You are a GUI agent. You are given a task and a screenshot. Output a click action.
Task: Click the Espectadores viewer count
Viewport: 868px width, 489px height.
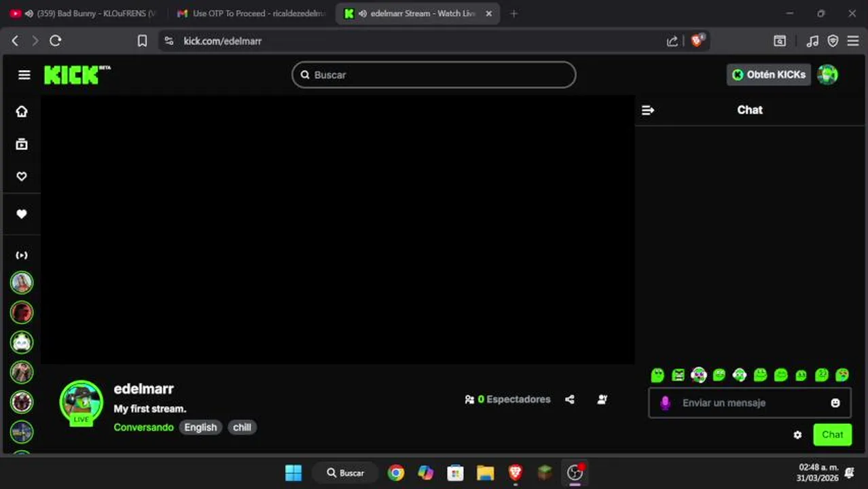coord(507,399)
